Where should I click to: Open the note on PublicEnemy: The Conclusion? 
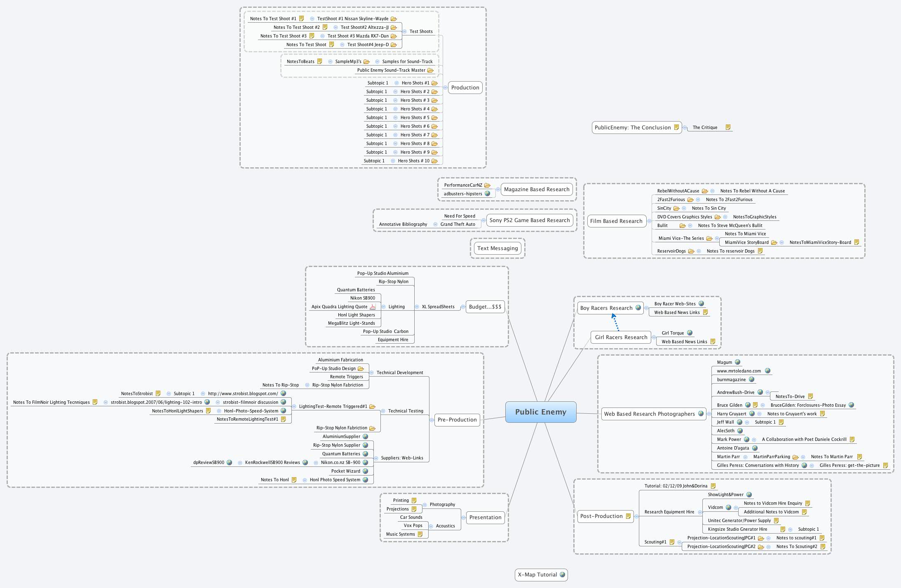coord(677,127)
